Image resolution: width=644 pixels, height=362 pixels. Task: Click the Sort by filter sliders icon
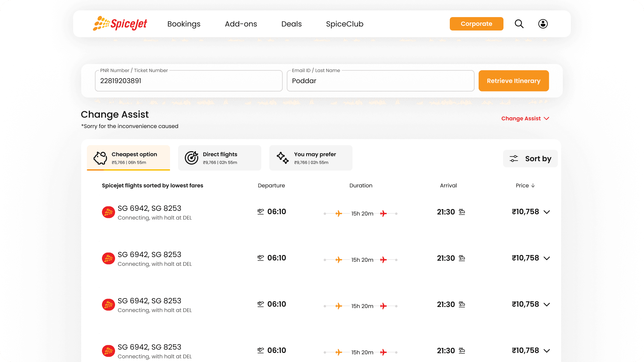pos(514,159)
